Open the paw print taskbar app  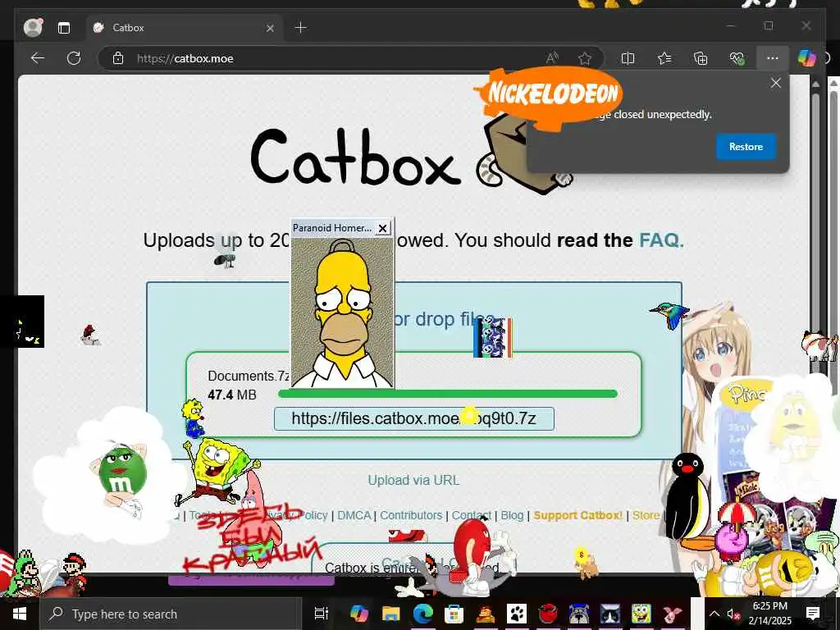coord(517,614)
